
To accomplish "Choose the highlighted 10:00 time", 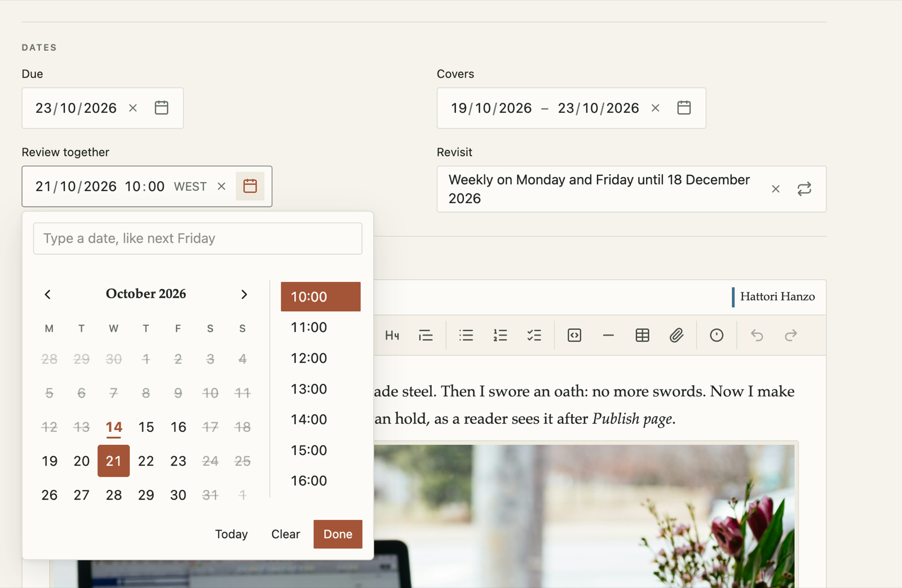I will (x=321, y=297).
